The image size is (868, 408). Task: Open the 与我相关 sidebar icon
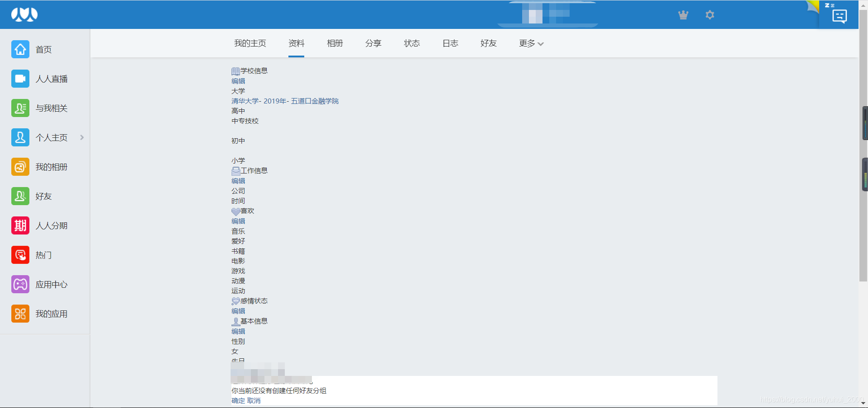click(20, 108)
